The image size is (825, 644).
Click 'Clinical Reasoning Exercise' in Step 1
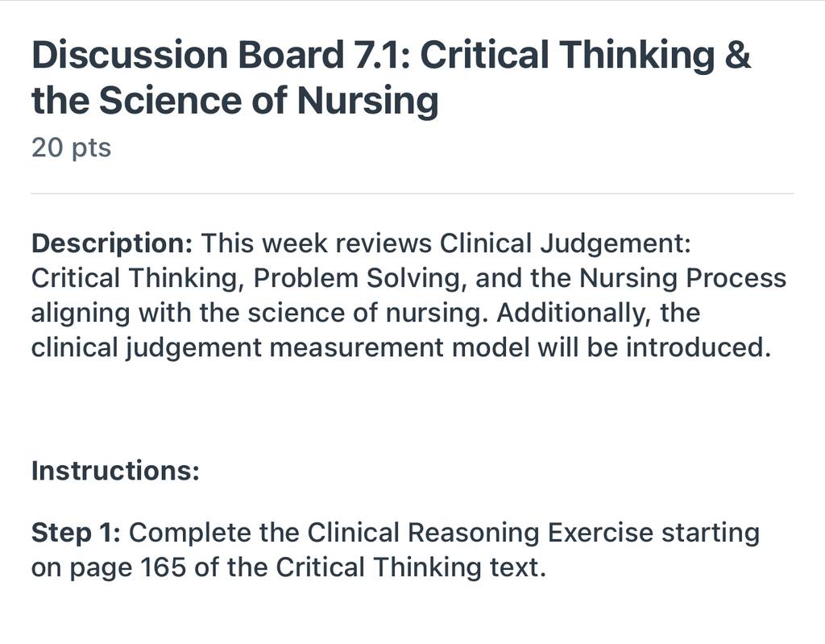[480, 532]
